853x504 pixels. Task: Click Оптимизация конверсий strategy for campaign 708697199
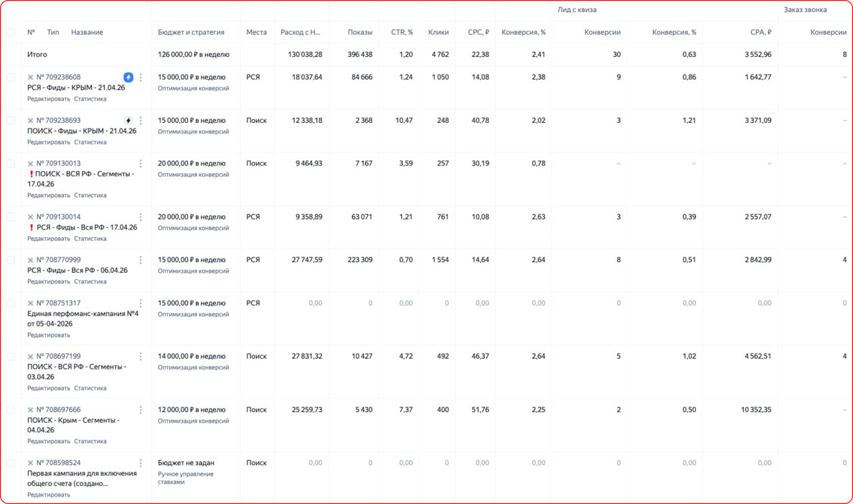pyautogui.click(x=193, y=367)
